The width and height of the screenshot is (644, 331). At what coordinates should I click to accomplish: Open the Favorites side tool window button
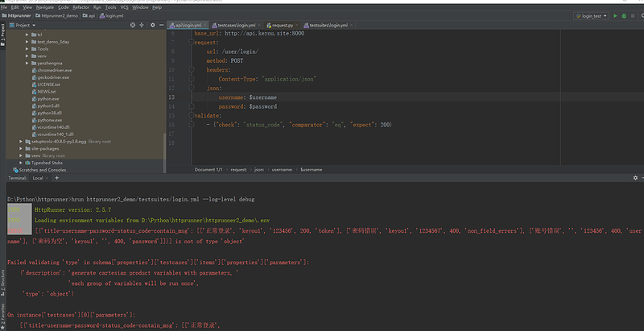[x=2, y=317]
